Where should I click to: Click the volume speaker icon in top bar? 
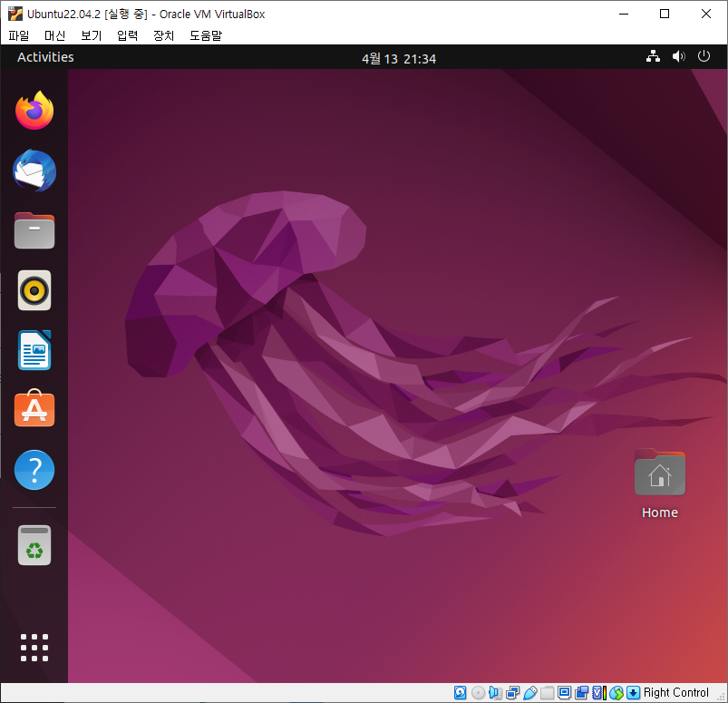[679, 56]
